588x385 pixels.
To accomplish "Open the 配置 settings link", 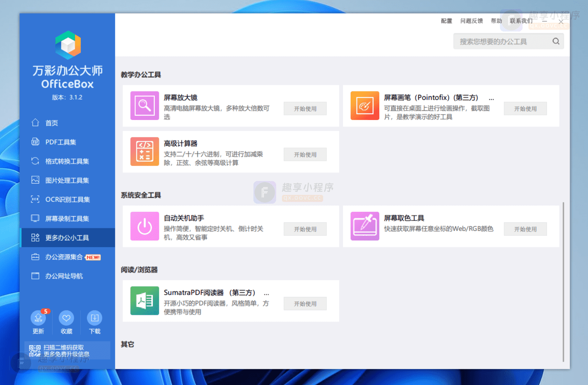I will (446, 21).
